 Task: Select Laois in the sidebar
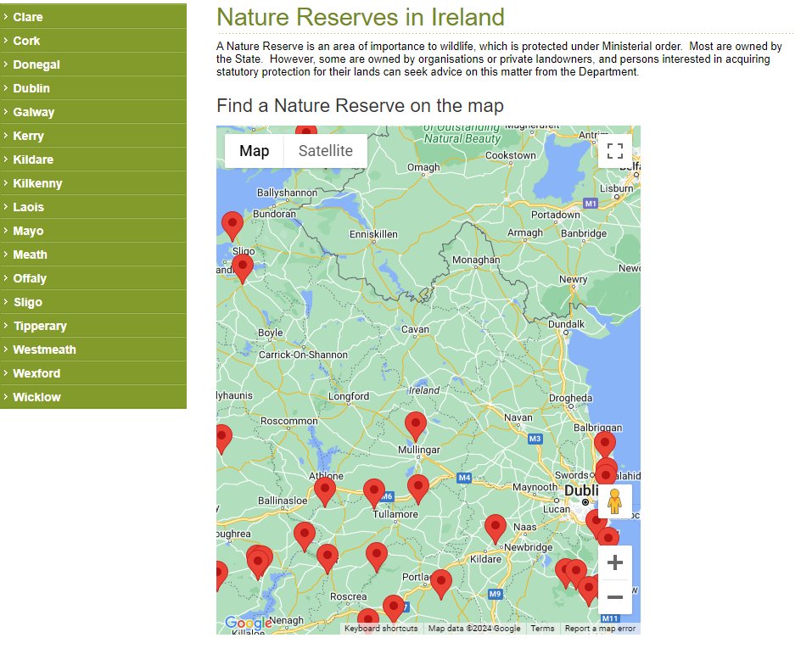pyautogui.click(x=93, y=207)
